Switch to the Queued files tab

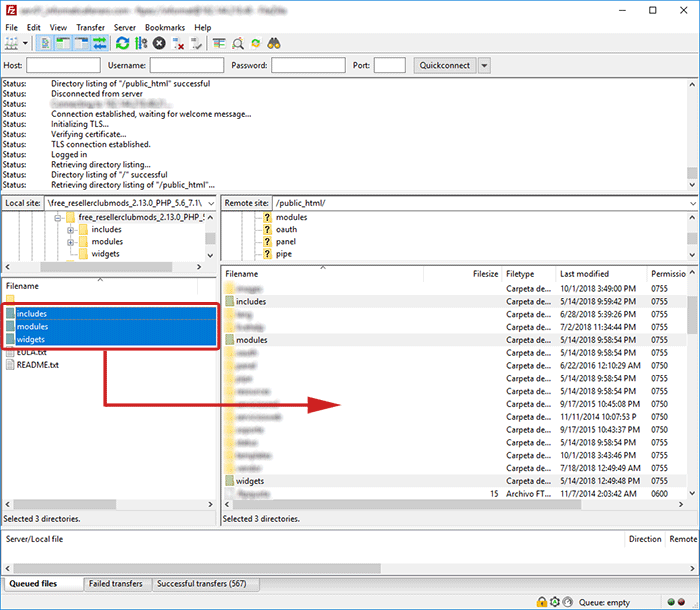[x=43, y=584]
